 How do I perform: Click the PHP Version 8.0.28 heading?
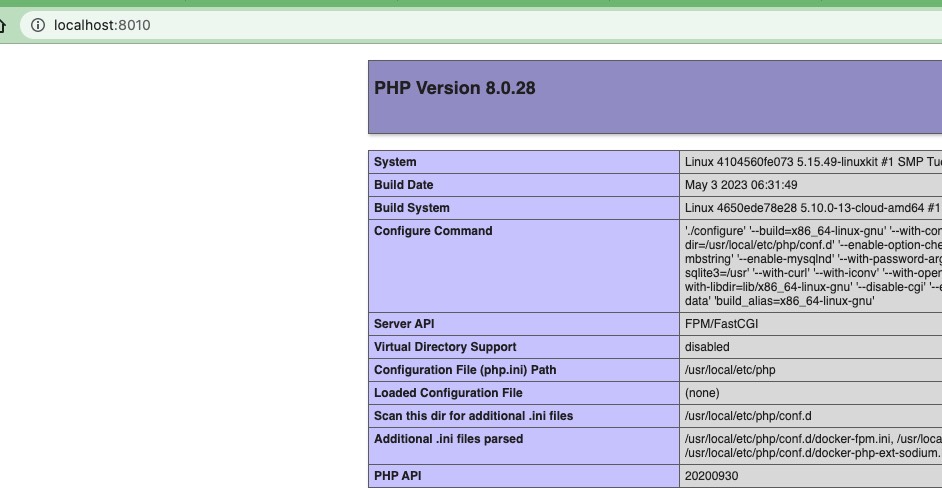(x=455, y=88)
